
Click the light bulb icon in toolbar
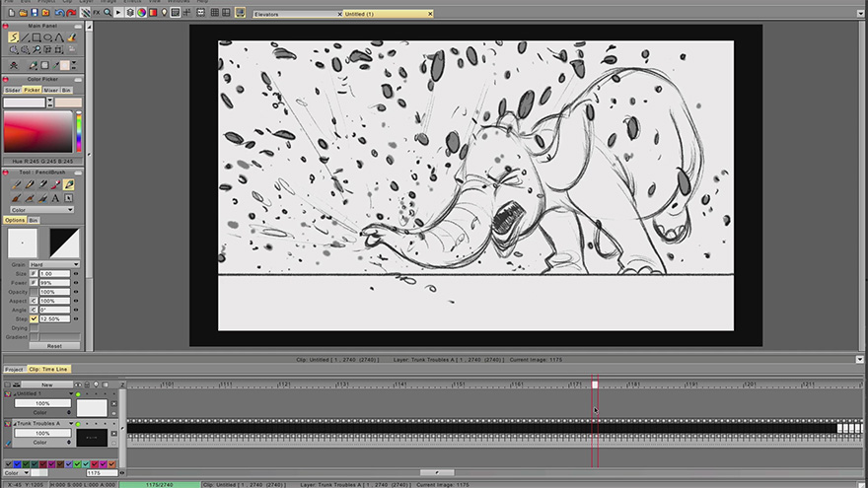(x=164, y=13)
